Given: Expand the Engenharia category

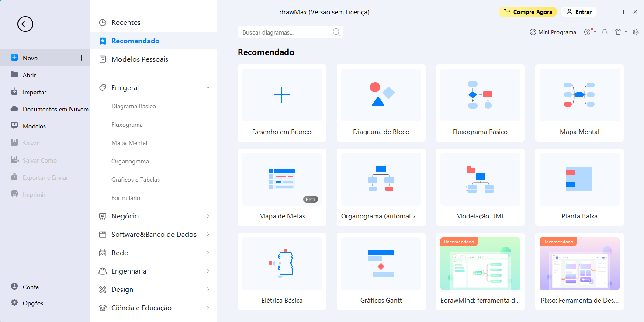Looking at the screenshot, I should tap(208, 271).
